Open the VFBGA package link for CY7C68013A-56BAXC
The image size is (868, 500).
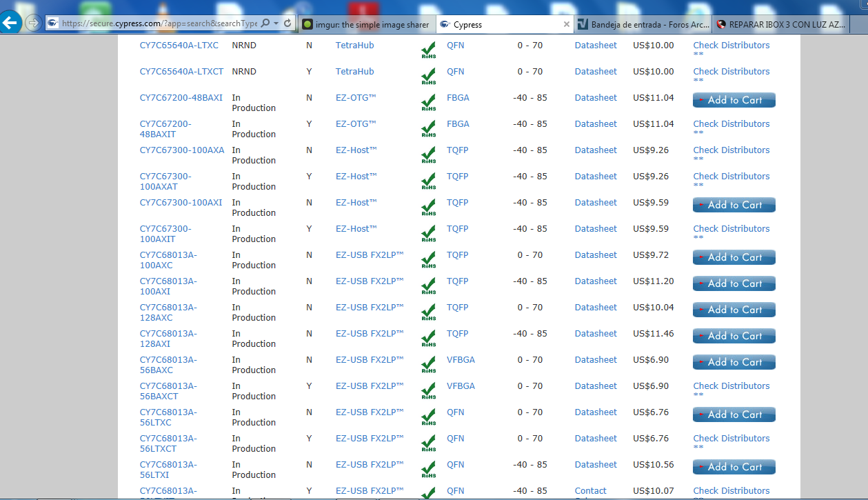461,360
